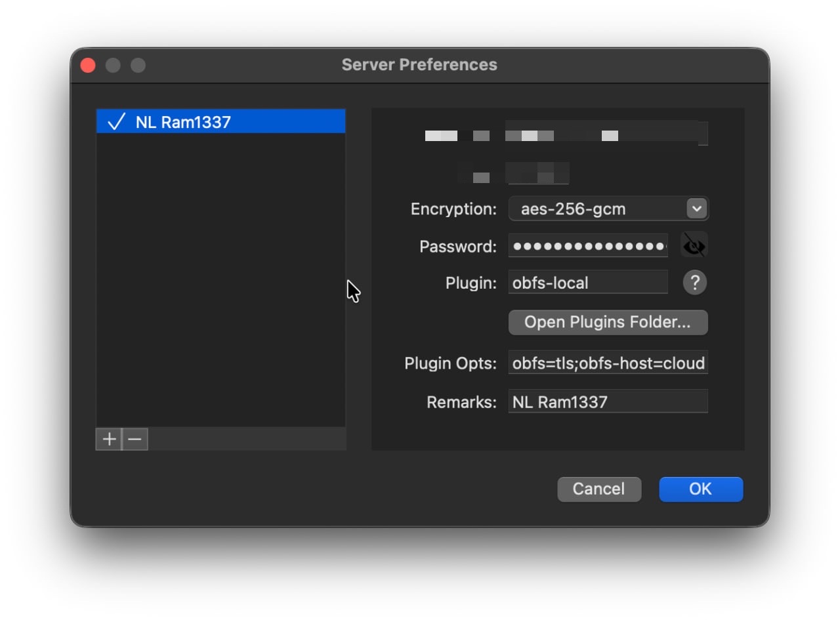Image resolution: width=840 pixels, height=620 pixels.
Task: Click the yellow minimize traffic light
Action: tap(112, 65)
